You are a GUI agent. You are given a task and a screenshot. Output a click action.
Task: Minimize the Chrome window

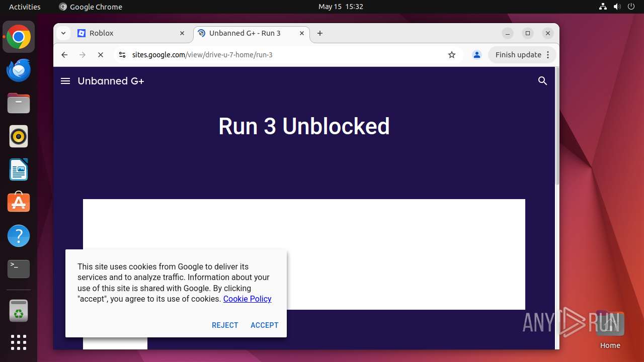508,33
